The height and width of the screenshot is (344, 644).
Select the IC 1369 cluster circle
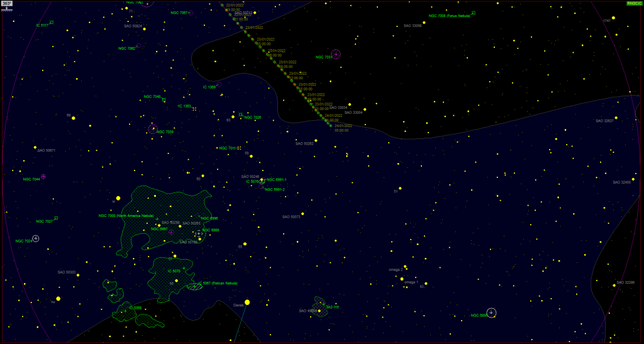click(219, 84)
